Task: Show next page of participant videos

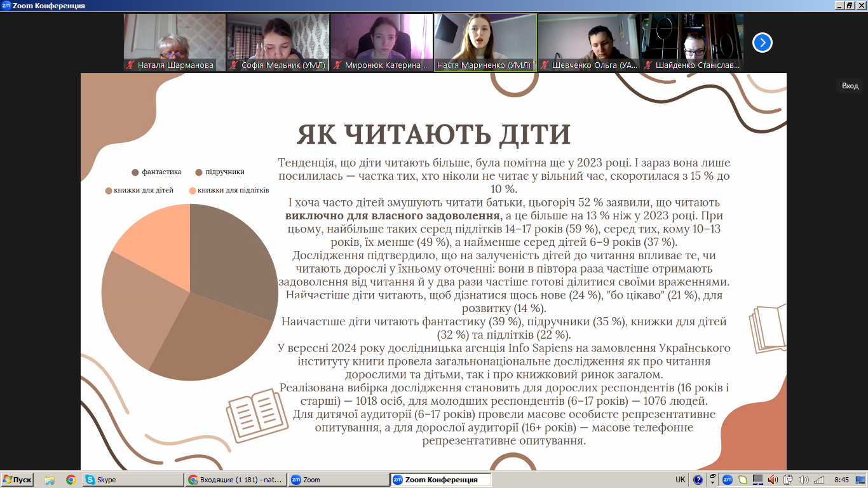Action: [762, 43]
